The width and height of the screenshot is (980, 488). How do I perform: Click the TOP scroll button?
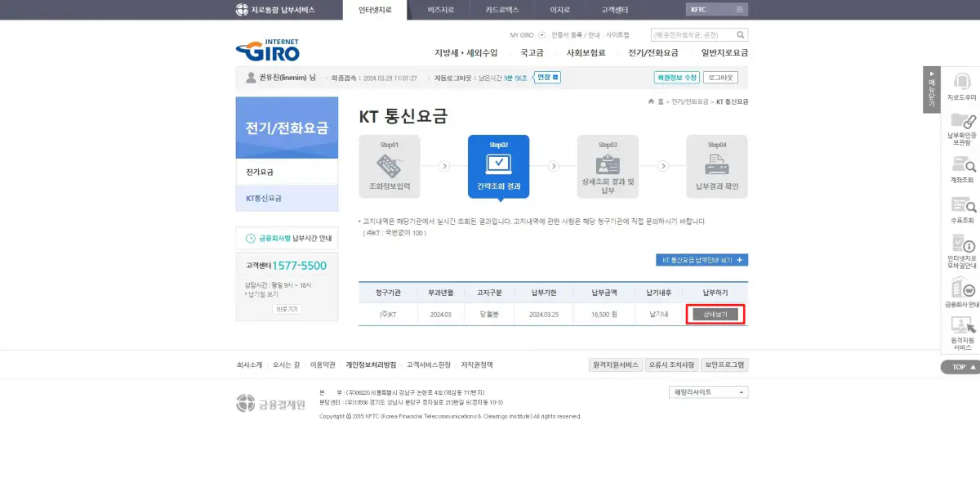(960, 367)
